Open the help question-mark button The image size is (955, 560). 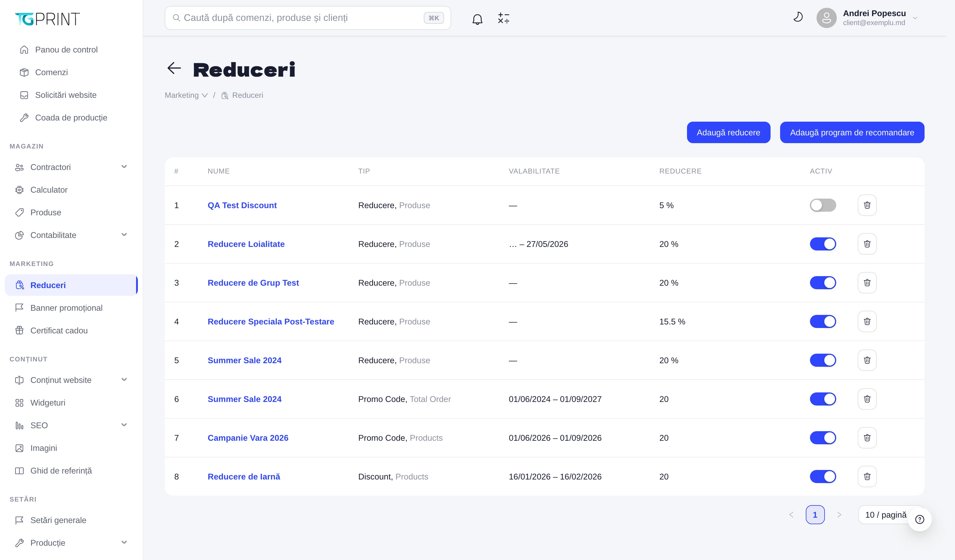pyautogui.click(x=919, y=519)
